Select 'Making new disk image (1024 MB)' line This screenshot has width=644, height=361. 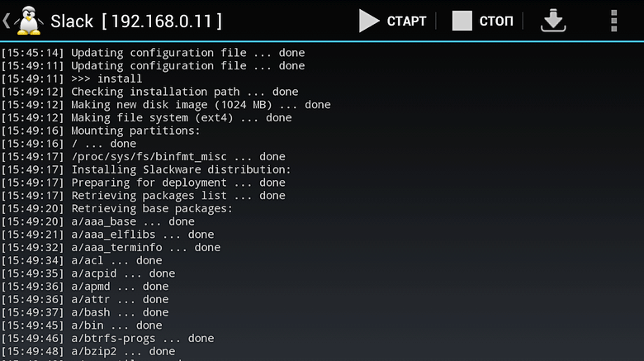(165, 105)
